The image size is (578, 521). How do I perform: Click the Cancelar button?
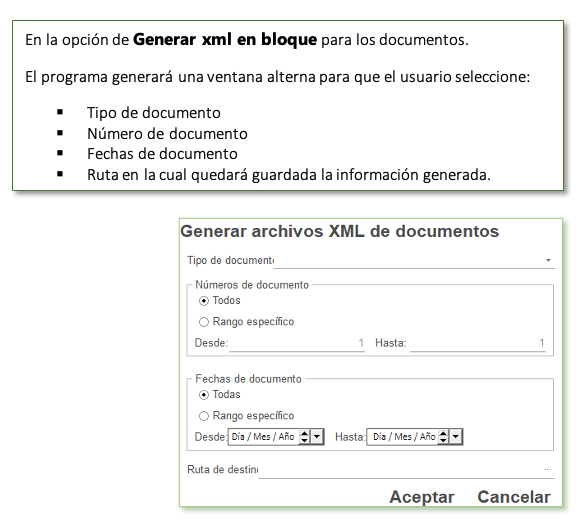pyautogui.click(x=514, y=497)
